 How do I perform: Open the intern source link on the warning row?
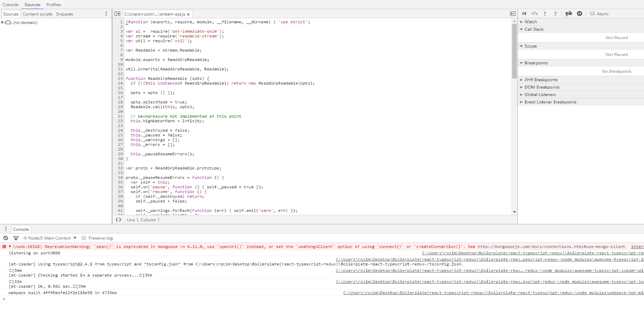point(637,247)
